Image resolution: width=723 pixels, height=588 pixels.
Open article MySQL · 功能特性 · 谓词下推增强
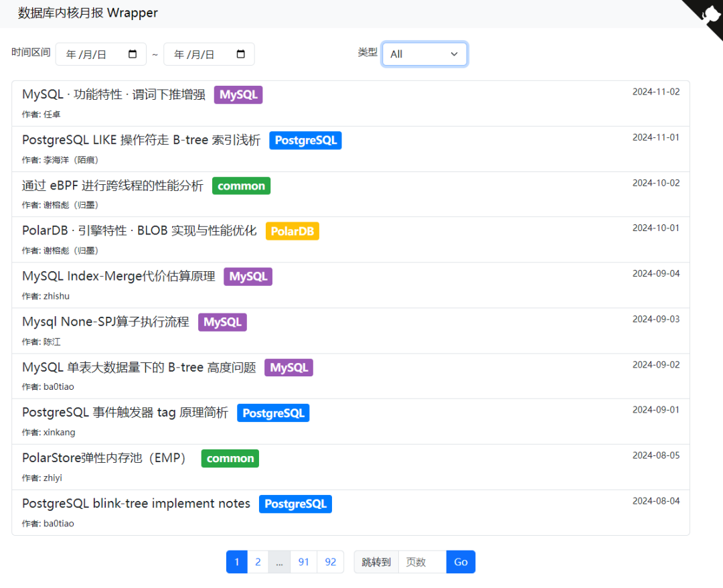(x=114, y=94)
